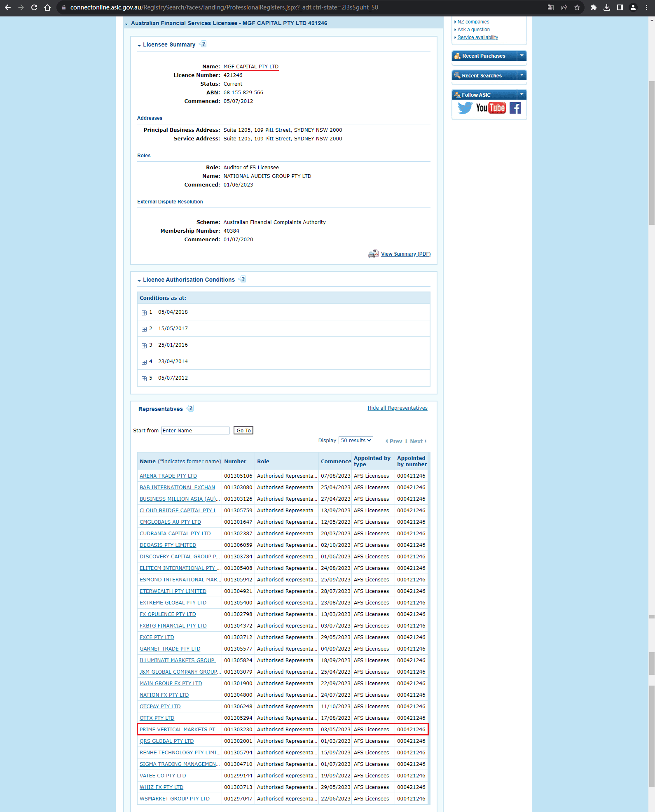655x812 pixels.
Task: Expand condition 5 dated 05/07/2012
Action: pos(144,378)
